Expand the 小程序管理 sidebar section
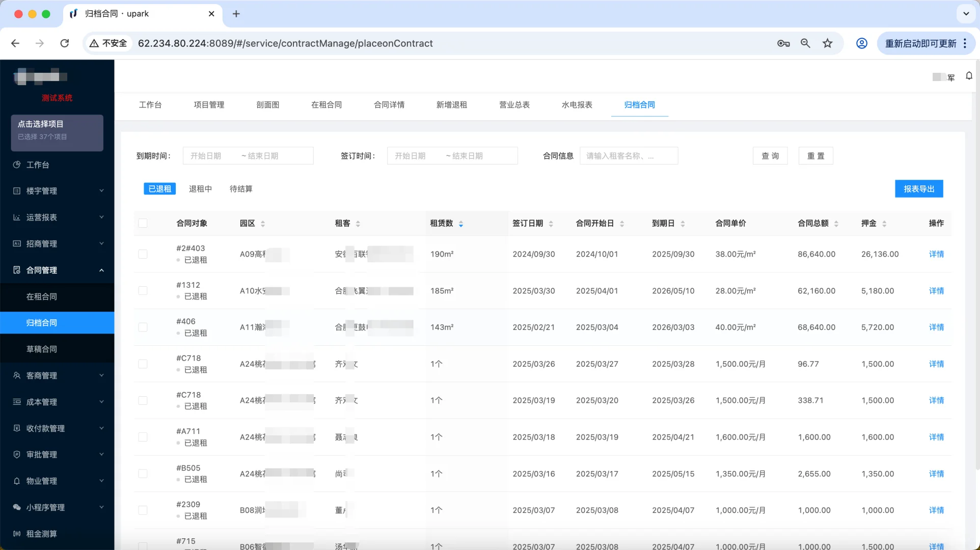The height and width of the screenshot is (550, 980). pyautogui.click(x=101, y=507)
